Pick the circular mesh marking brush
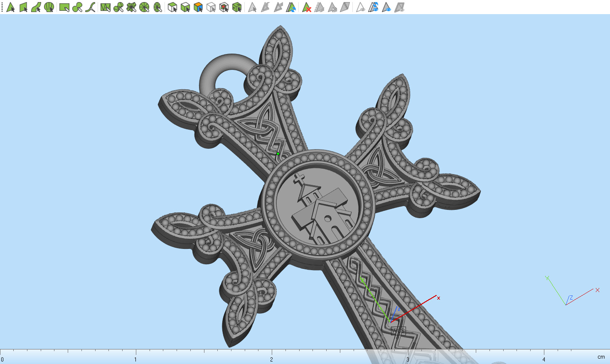610x364 pixels. click(144, 7)
